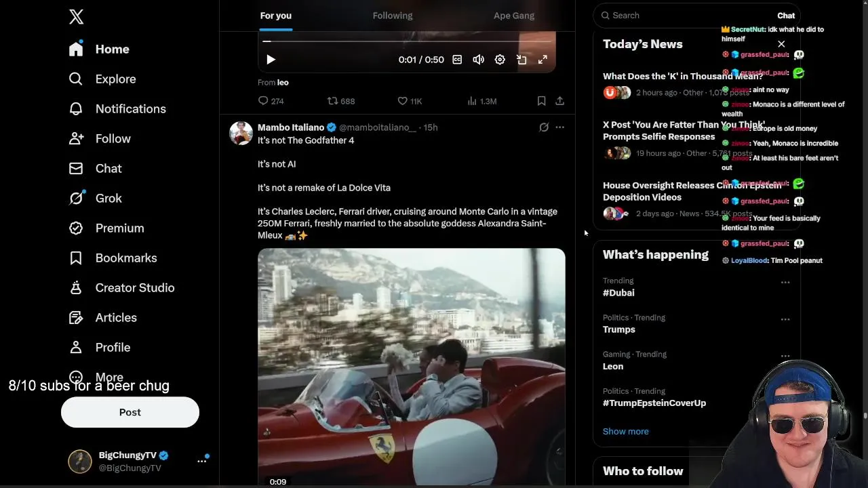Open Notifications in sidebar
Screen dimensions: 868x488
[x=117, y=108]
